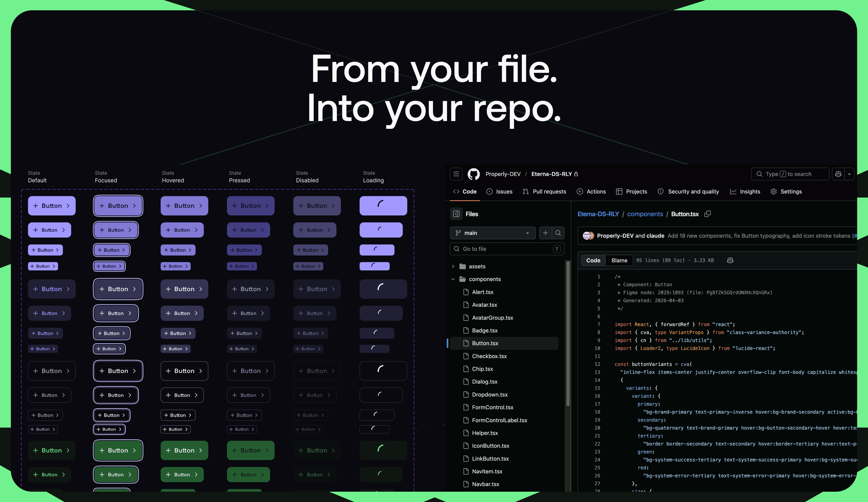
Task: Open the main branch selector dropdown
Action: coord(493,233)
